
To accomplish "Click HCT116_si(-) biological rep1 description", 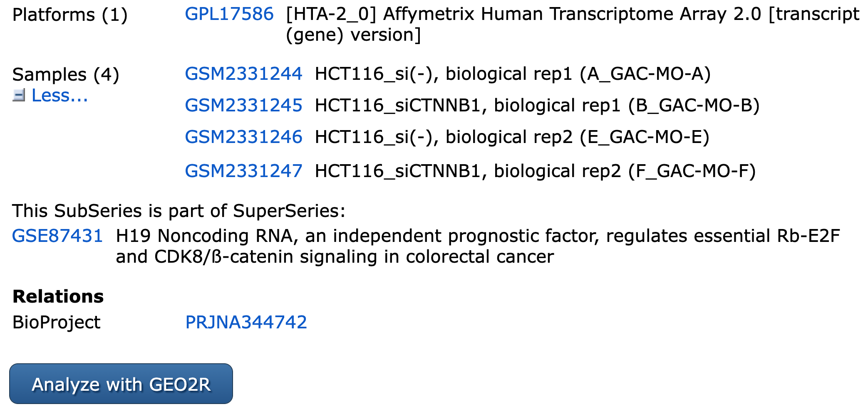I will (x=513, y=74).
